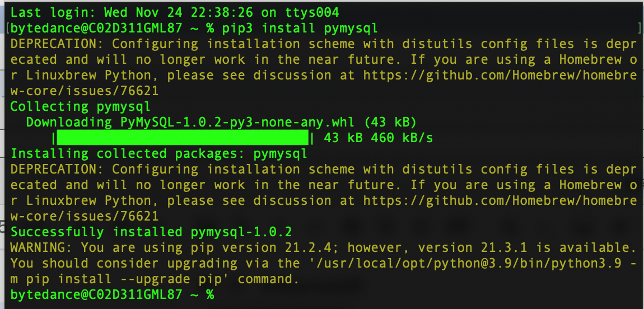Click the yellow 'WARNING:' label
The height and width of the screenshot is (309, 644).
[41, 247]
